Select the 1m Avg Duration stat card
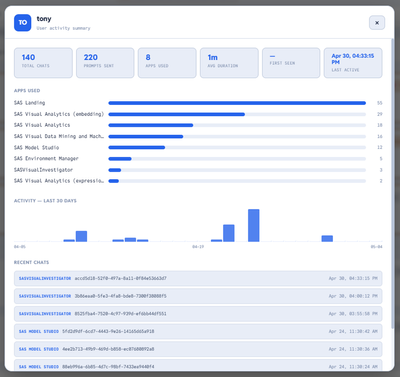Screen dimensions: 400x377 point(229,63)
